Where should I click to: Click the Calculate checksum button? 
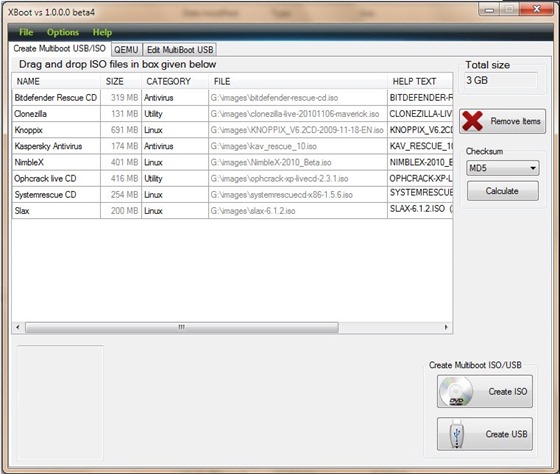[x=502, y=191]
